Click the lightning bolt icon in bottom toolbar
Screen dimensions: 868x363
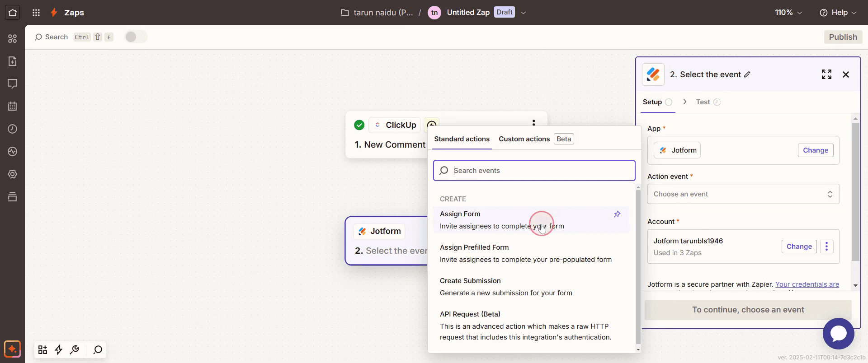coord(59,350)
